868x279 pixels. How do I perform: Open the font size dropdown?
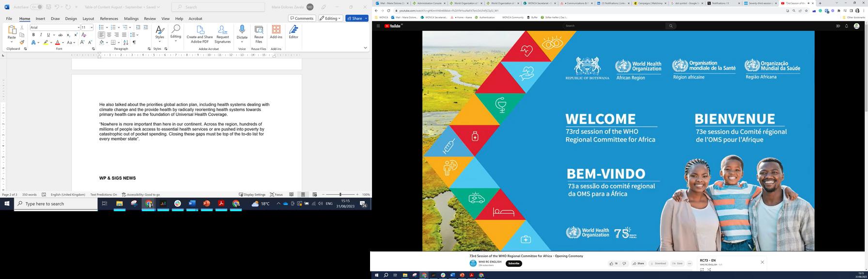(x=92, y=28)
